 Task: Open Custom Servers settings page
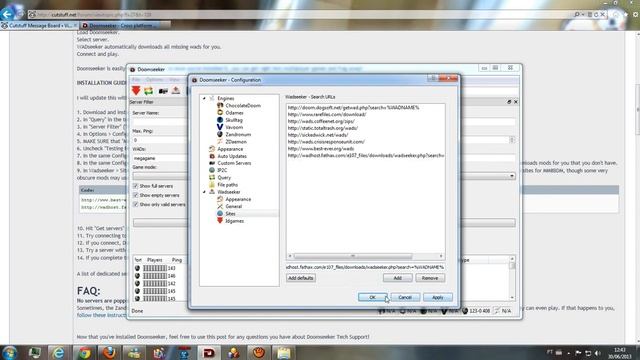pyautogui.click(x=234, y=163)
